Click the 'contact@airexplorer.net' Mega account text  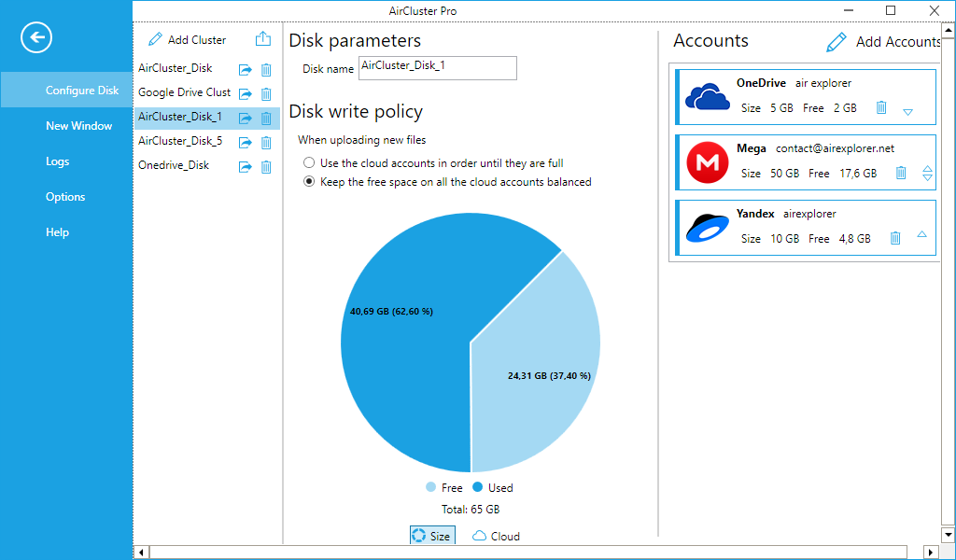click(x=835, y=148)
